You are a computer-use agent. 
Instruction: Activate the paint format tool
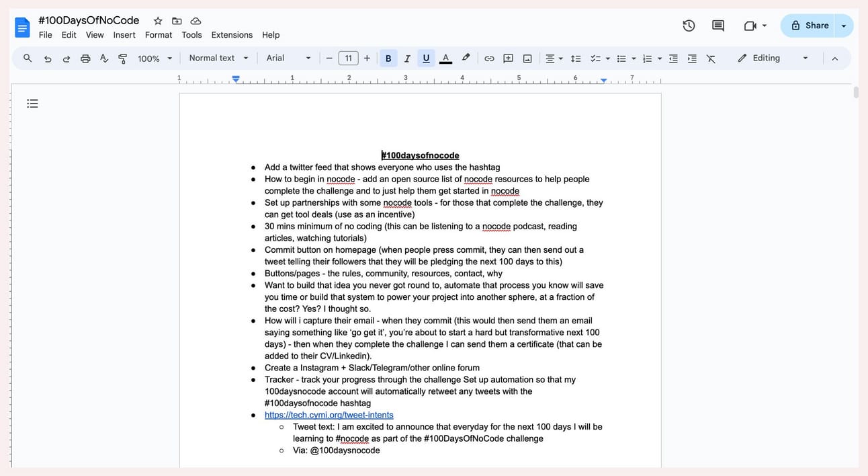click(x=122, y=58)
